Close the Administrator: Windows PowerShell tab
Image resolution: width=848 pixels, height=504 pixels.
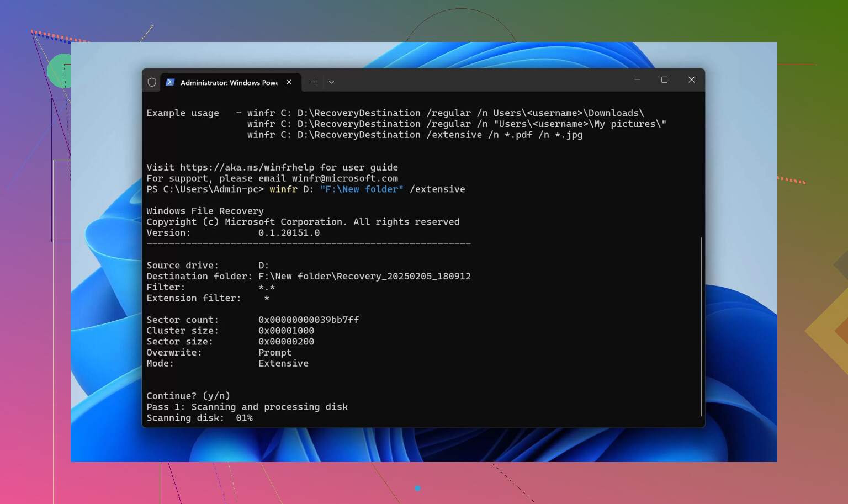coord(289,82)
